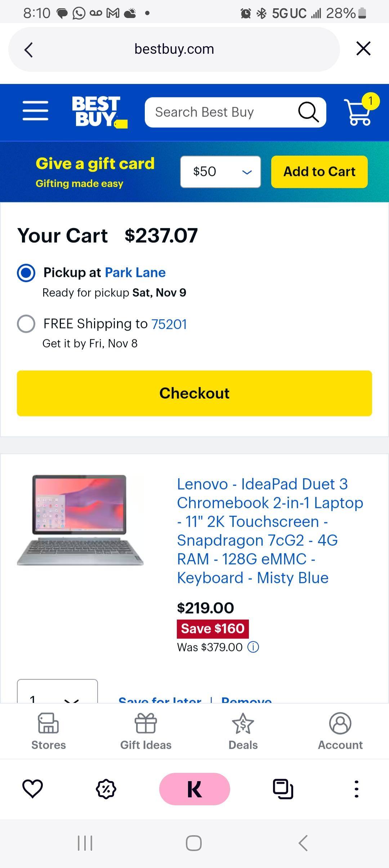Select the Pickup at Park Lane option
The height and width of the screenshot is (868, 389).
(26, 273)
